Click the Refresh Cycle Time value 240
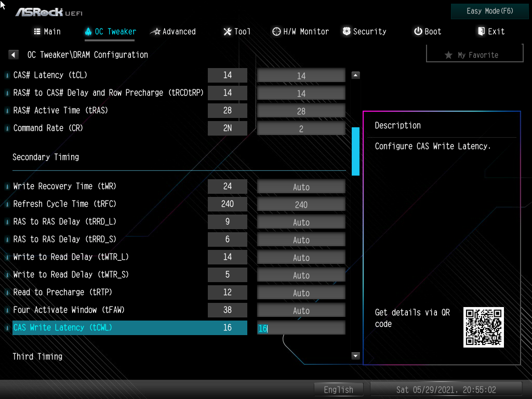This screenshot has width=532, height=399. (301, 204)
